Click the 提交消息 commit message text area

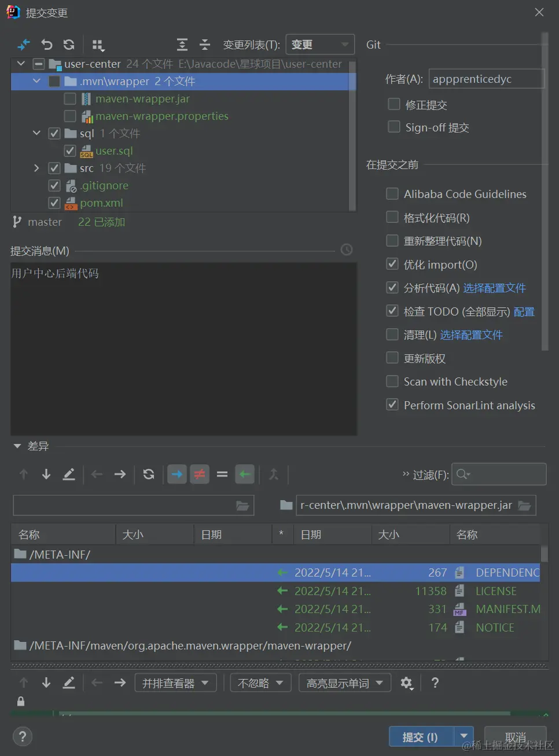tap(184, 348)
